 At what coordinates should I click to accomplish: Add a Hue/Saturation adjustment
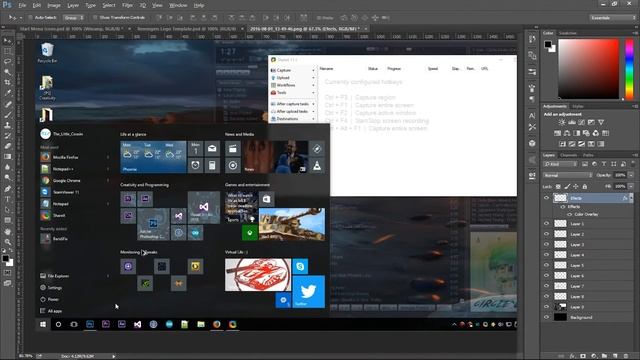click(557, 133)
